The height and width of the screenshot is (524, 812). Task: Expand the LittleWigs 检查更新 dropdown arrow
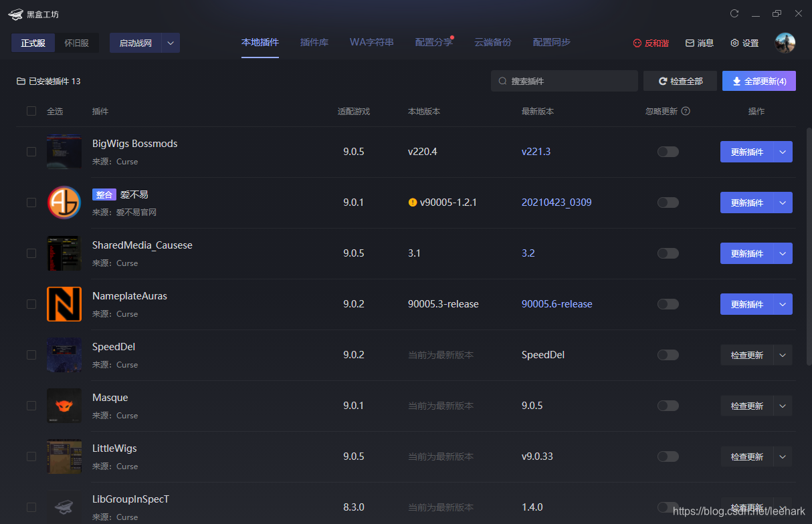pos(783,456)
